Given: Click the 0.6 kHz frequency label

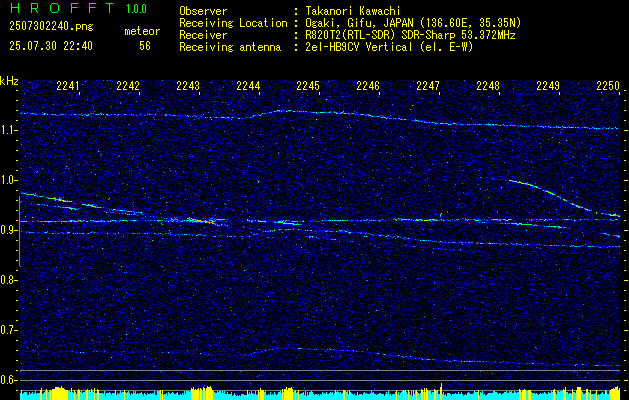Looking at the screenshot, I should tap(9, 380).
